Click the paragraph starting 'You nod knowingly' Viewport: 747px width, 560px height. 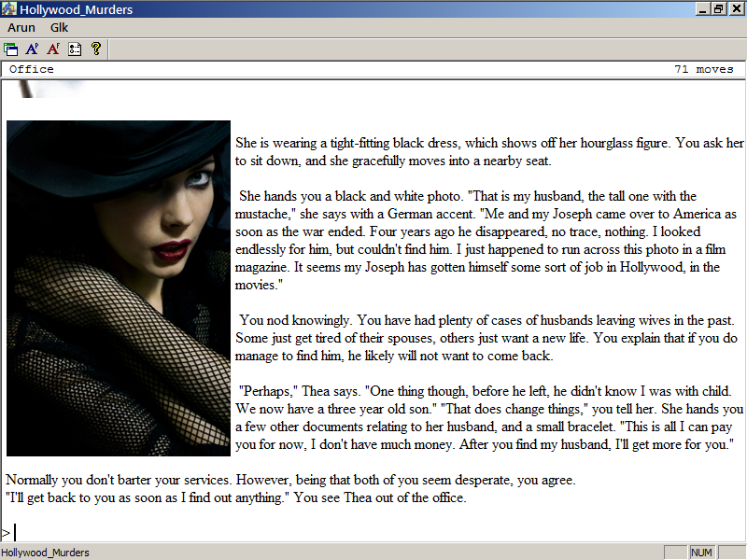click(x=486, y=338)
